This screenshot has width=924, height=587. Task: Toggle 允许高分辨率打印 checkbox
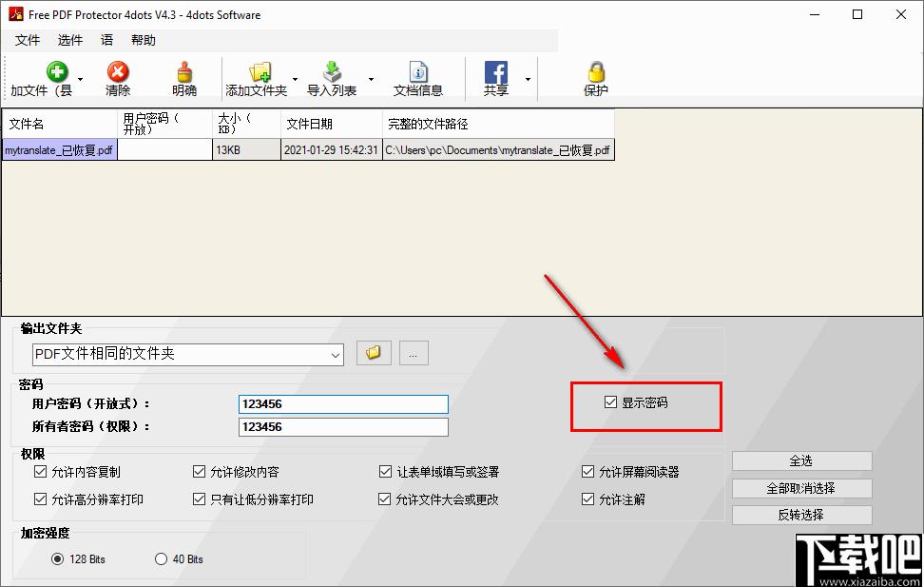[x=40, y=499]
